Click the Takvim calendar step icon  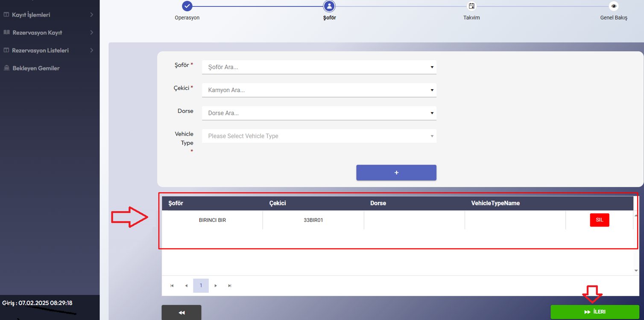pyautogui.click(x=471, y=6)
